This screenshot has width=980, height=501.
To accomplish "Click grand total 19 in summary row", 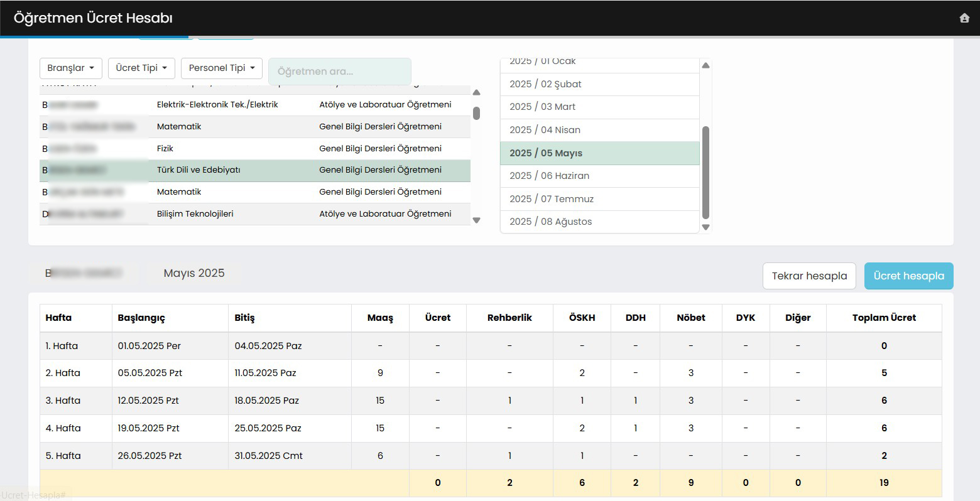I will (x=884, y=483).
